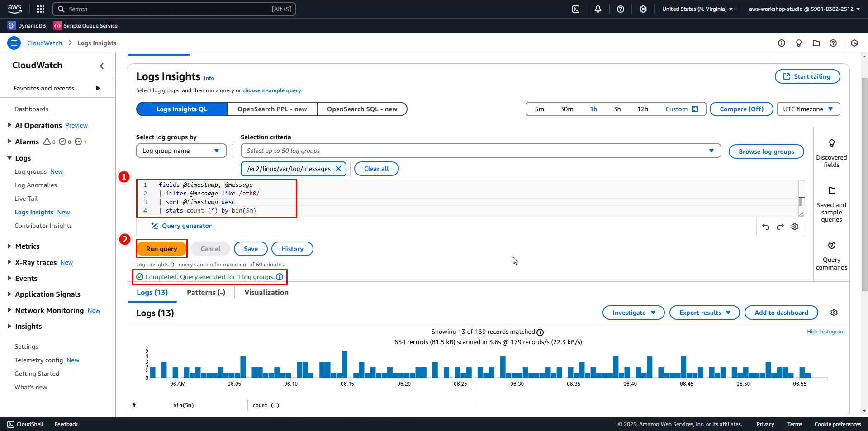Open CloudShell from the top bar icon

[x=576, y=9]
